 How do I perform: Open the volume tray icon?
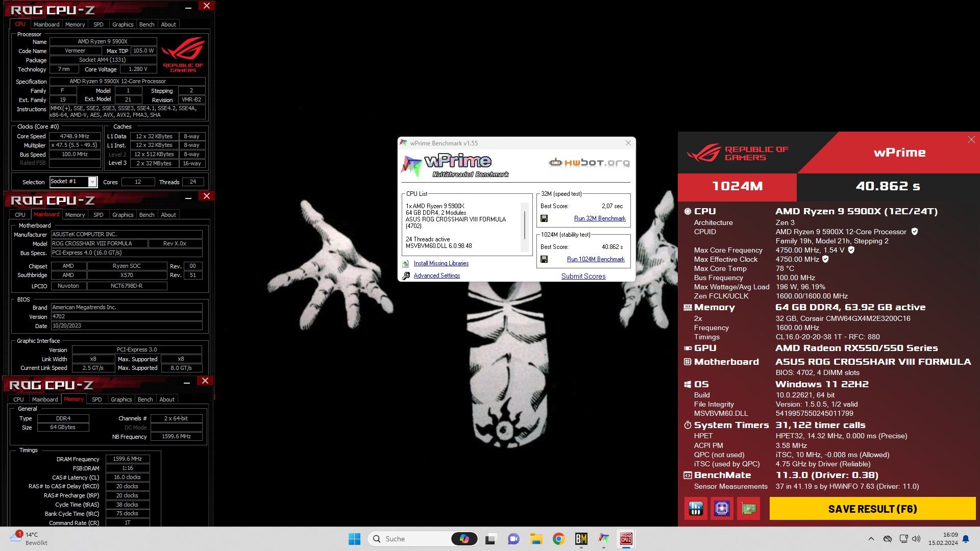pos(916,539)
